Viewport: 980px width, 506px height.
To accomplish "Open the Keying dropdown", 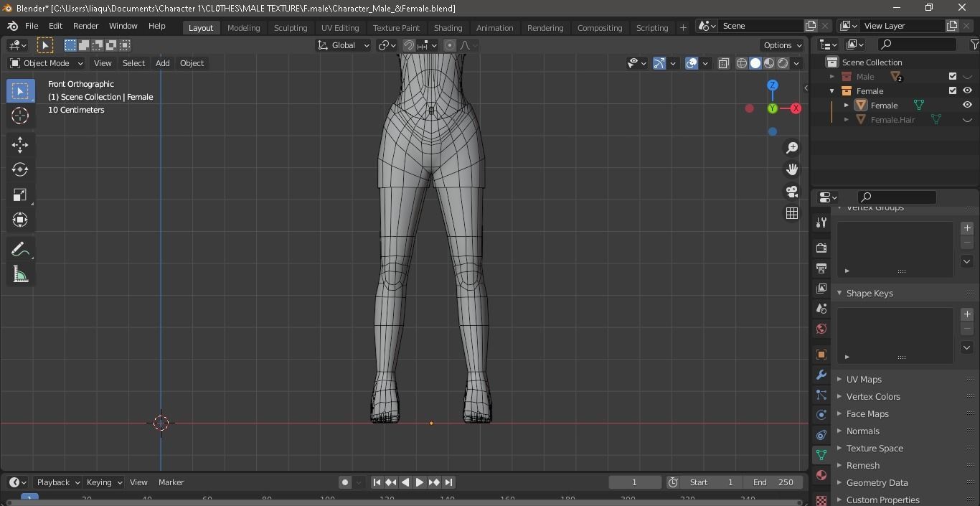I will tap(104, 482).
